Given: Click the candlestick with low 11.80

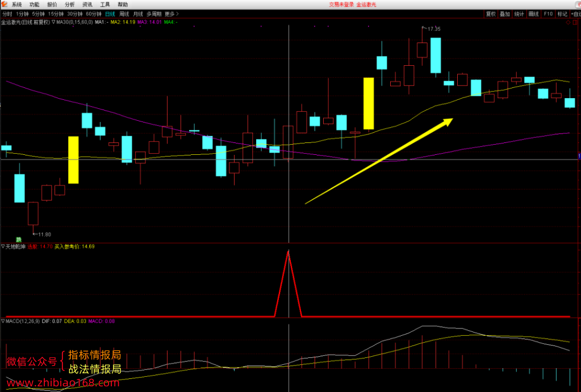Looking at the screenshot, I should 33,213.
